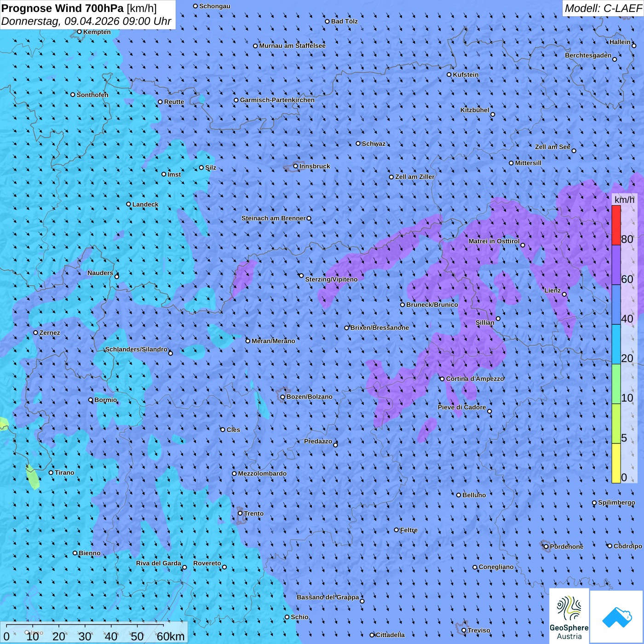The image size is (644, 644).
Task: Click the cyan 20–40 km/h legend band
Action: 616,345
